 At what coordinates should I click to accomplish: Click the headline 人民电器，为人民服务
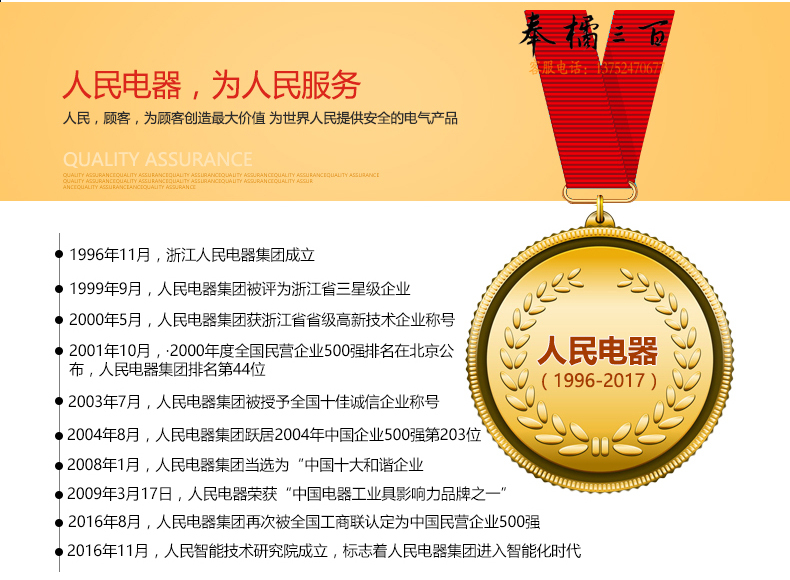point(211,85)
